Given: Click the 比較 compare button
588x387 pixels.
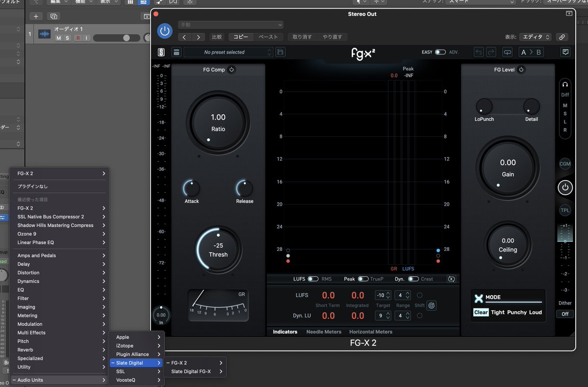Looking at the screenshot, I should (x=217, y=37).
